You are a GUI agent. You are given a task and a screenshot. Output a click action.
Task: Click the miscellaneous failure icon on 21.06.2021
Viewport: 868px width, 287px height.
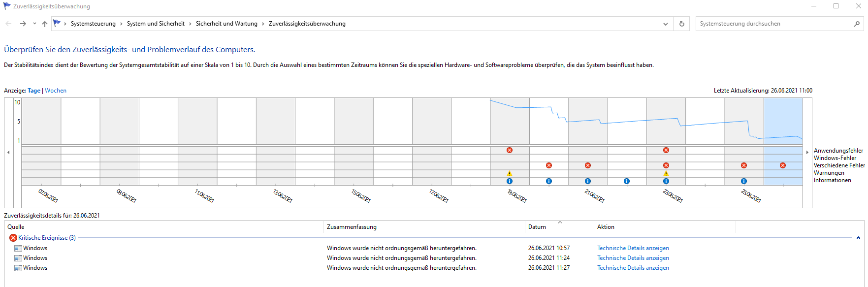coord(588,165)
